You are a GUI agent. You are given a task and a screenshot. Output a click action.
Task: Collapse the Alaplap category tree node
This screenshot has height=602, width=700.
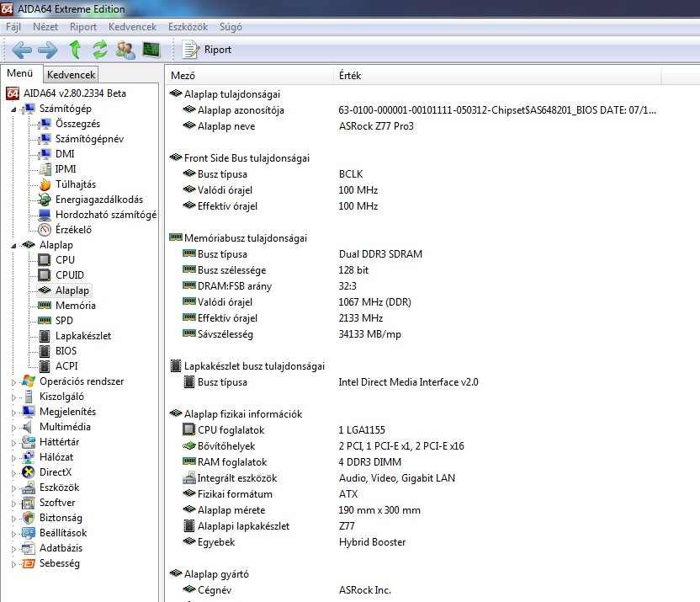coord(13,246)
